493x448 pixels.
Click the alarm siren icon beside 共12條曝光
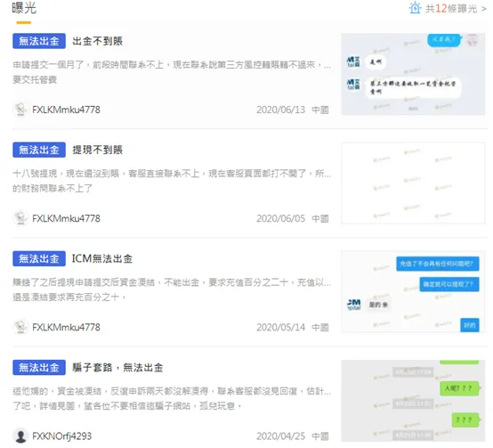point(415,7)
